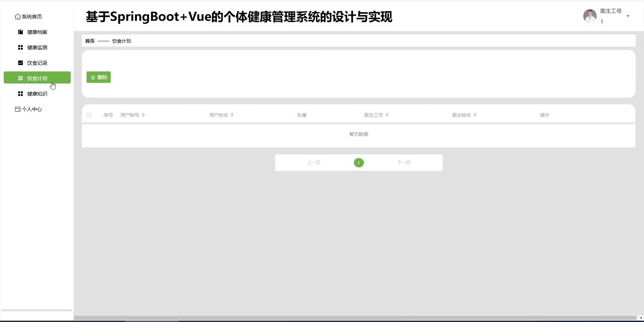
Task: Click the 饮食计划 list icon
Action: click(20, 78)
